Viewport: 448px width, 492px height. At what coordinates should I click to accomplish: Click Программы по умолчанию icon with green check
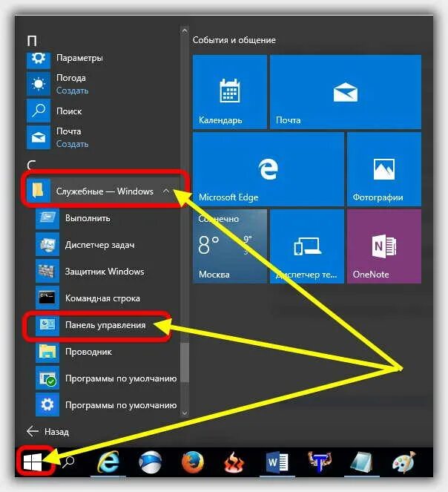click(x=47, y=378)
